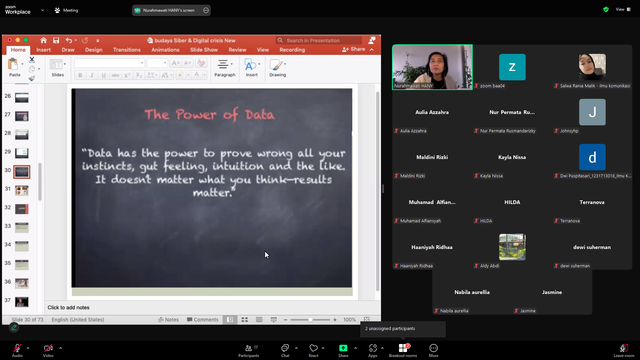Unmute using the Zoom Audio microphone icon
Screen dimensions: 640x360
17,348
